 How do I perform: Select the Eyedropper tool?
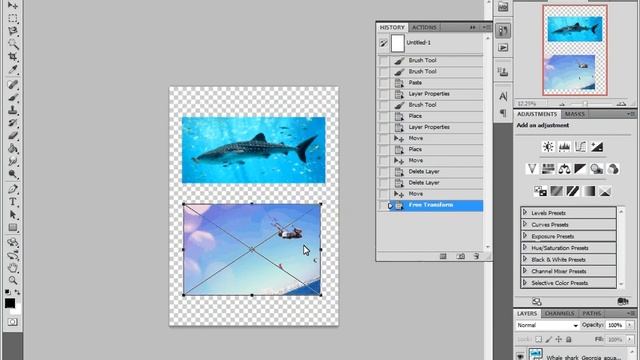coord(13,69)
